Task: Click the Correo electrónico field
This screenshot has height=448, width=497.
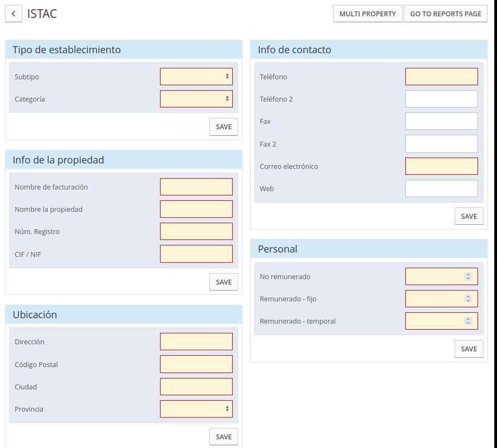Action: (442, 166)
